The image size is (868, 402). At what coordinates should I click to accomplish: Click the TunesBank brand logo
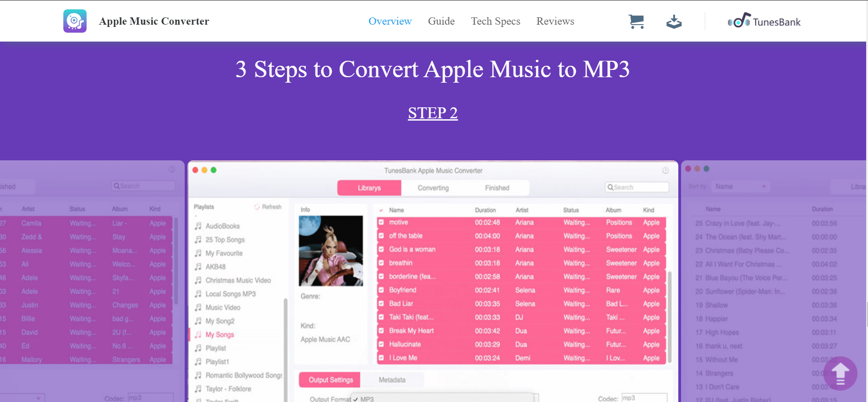point(764,21)
